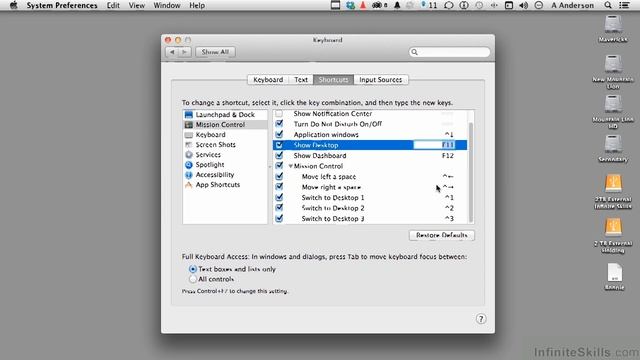Viewport: 640px width, 360px height.
Task: Click Restore Defaults
Action: 442,235
